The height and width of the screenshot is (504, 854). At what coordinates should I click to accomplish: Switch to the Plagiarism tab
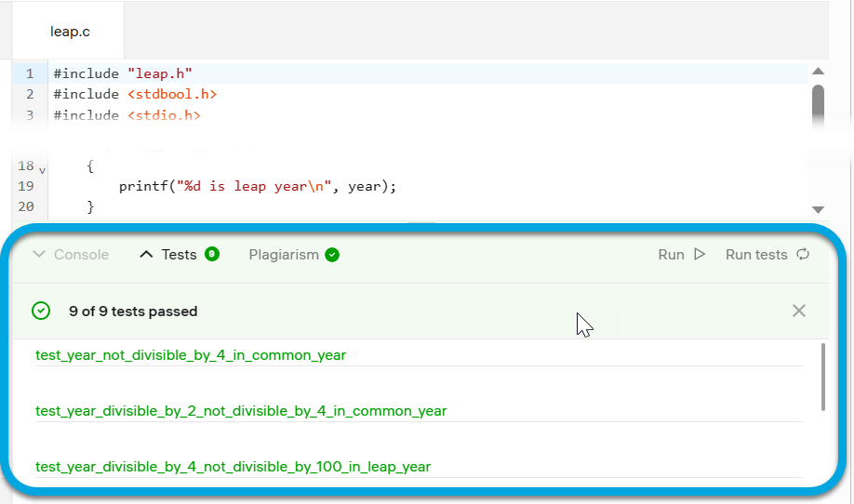coord(284,255)
